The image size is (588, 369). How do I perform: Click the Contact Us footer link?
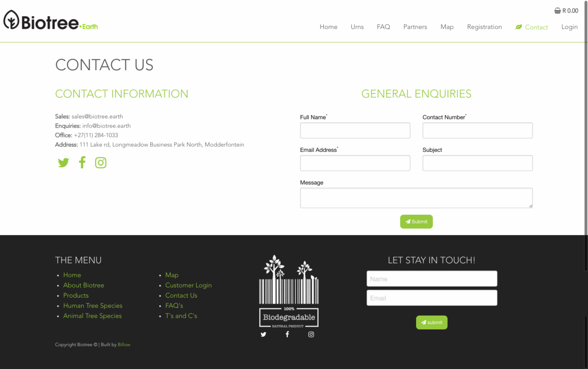[x=181, y=296]
